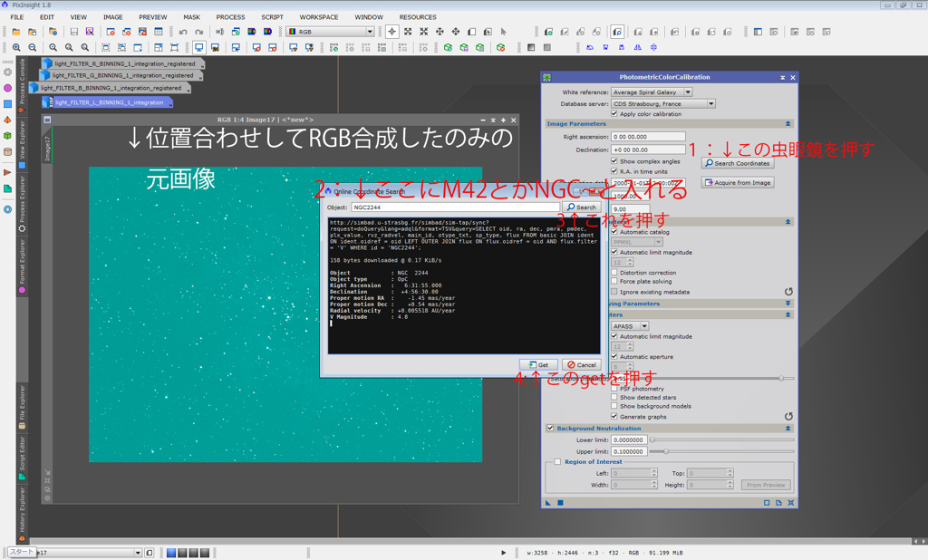Click the Declination input field

coord(648,150)
